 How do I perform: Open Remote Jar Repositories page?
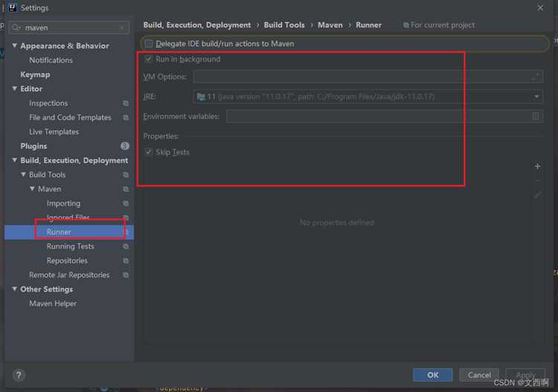coord(69,275)
